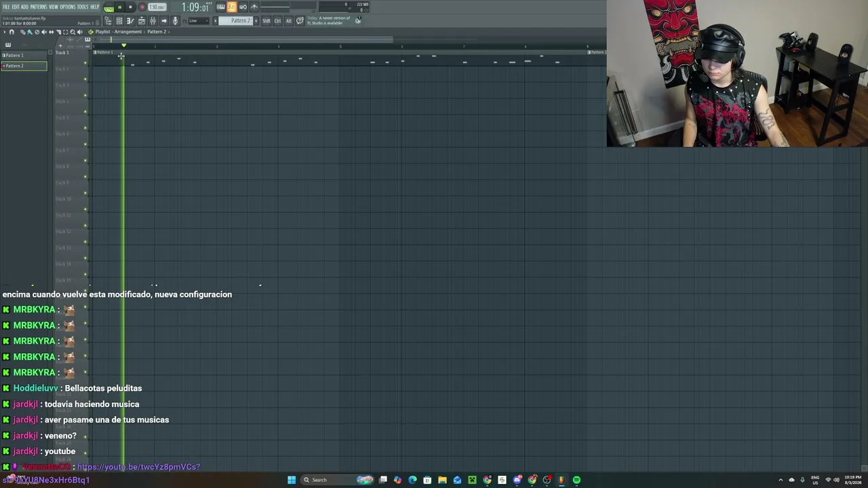
Task: Open the TOOLS menu
Action: coord(83,7)
